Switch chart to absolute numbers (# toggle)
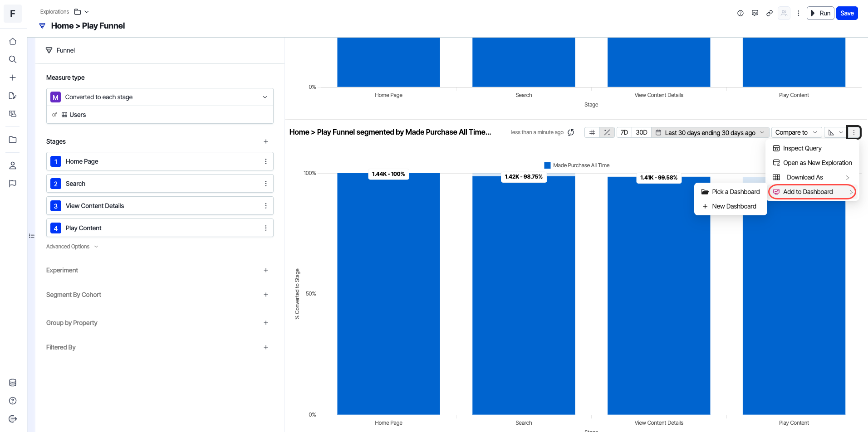 tap(592, 132)
